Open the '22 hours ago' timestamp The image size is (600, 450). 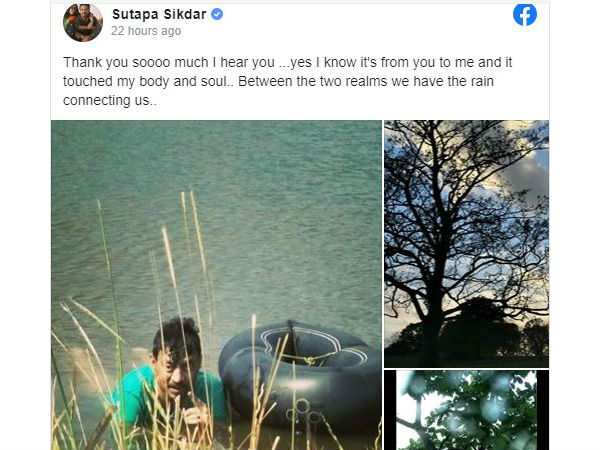[146, 31]
